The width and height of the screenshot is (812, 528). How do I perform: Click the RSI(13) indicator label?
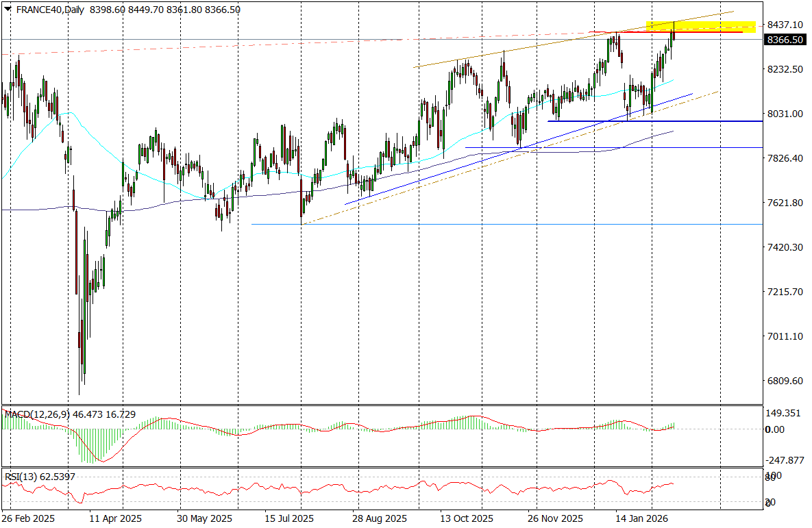click(21, 476)
